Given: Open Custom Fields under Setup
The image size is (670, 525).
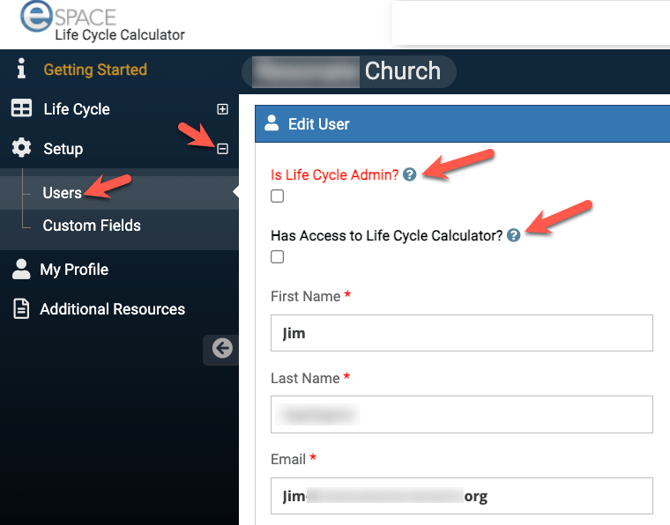Looking at the screenshot, I should coord(91,226).
